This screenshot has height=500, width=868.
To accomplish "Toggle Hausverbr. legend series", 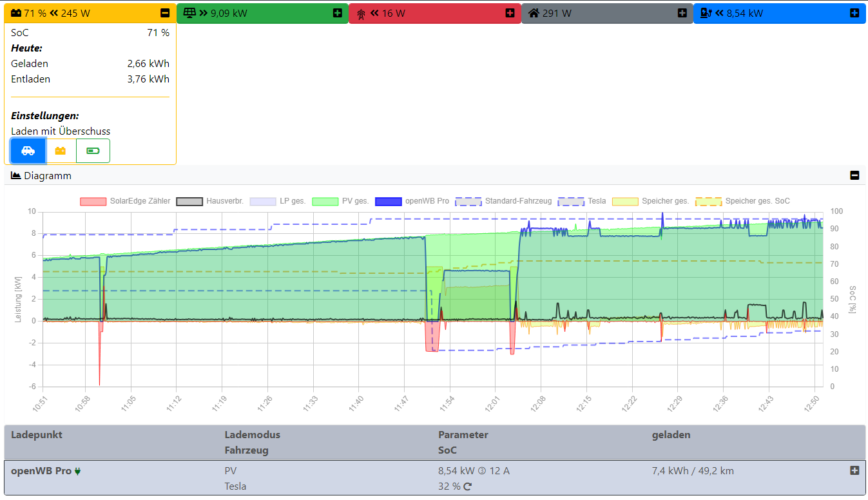I will coord(210,201).
